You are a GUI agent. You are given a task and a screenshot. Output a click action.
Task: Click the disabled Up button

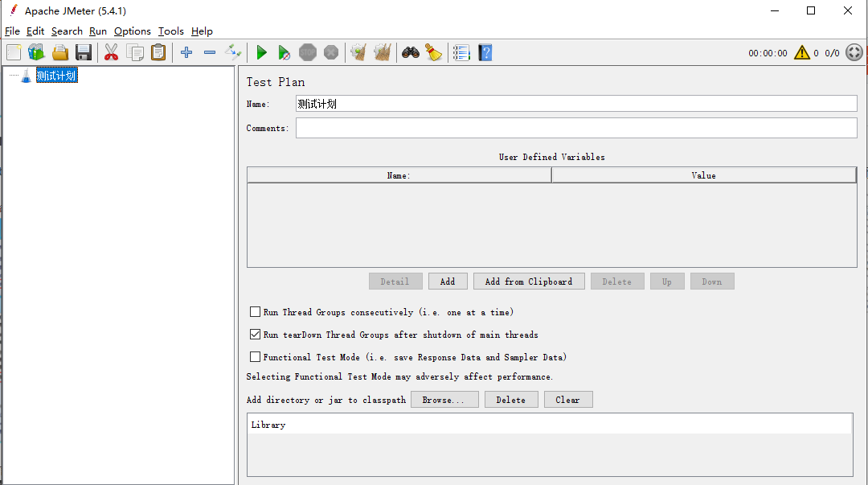[x=667, y=282]
